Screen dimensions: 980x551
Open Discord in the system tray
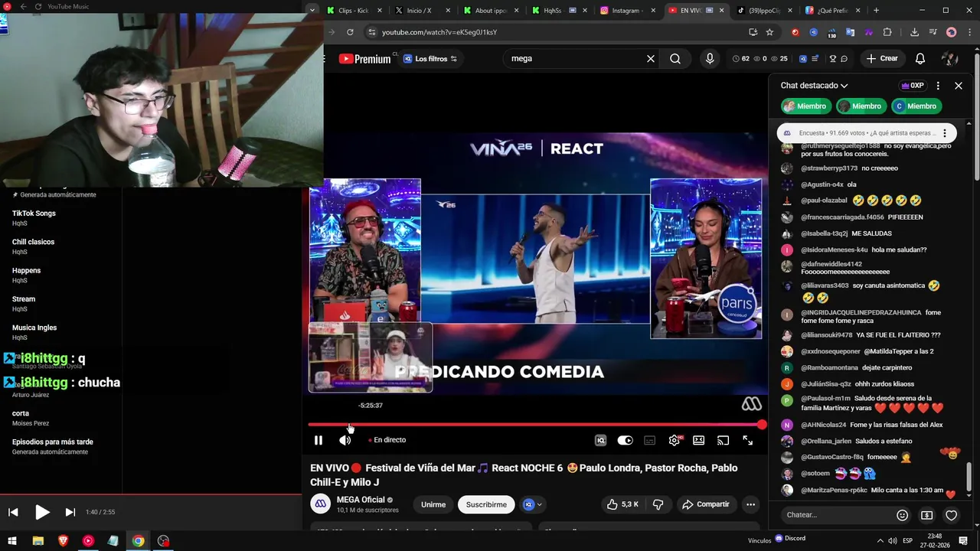click(x=791, y=539)
